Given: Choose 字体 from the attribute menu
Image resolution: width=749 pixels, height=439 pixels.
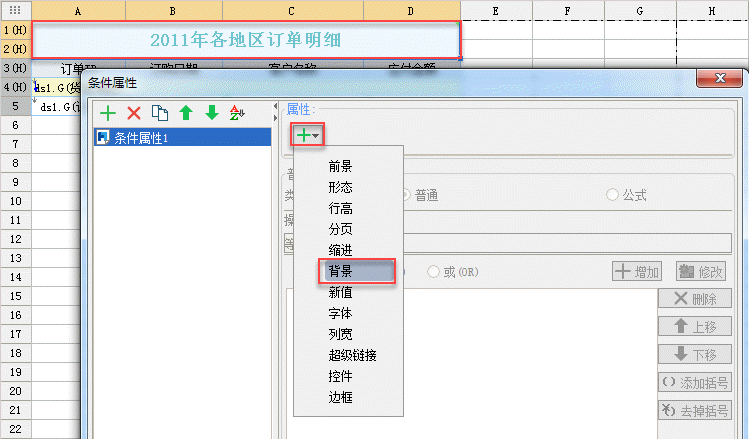Looking at the screenshot, I should point(340,313).
